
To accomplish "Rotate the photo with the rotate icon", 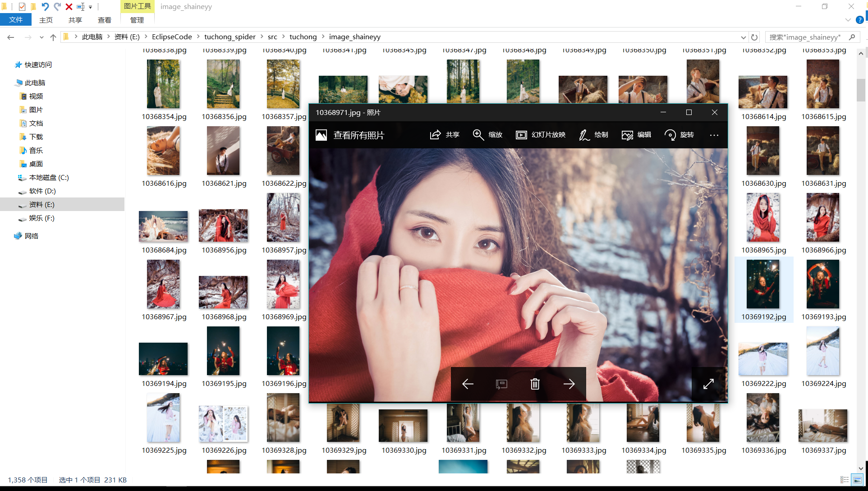I will pyautogui.click(x=670, y=135).
